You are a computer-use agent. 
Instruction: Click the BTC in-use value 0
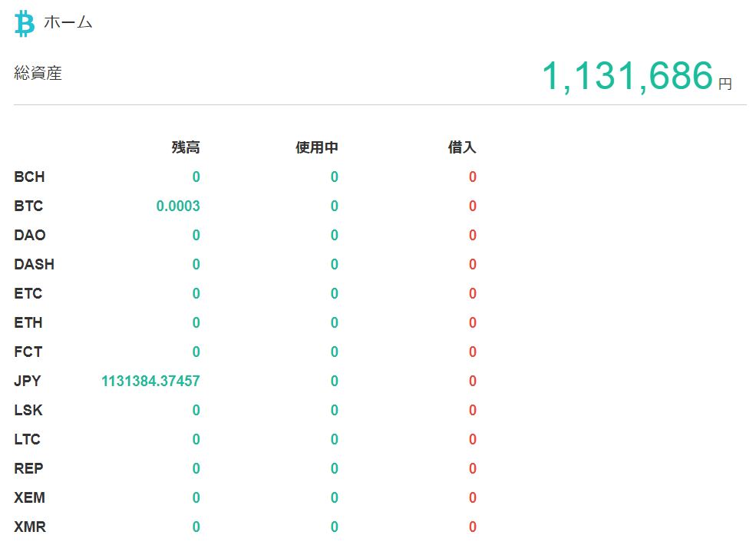click(334, 206)
